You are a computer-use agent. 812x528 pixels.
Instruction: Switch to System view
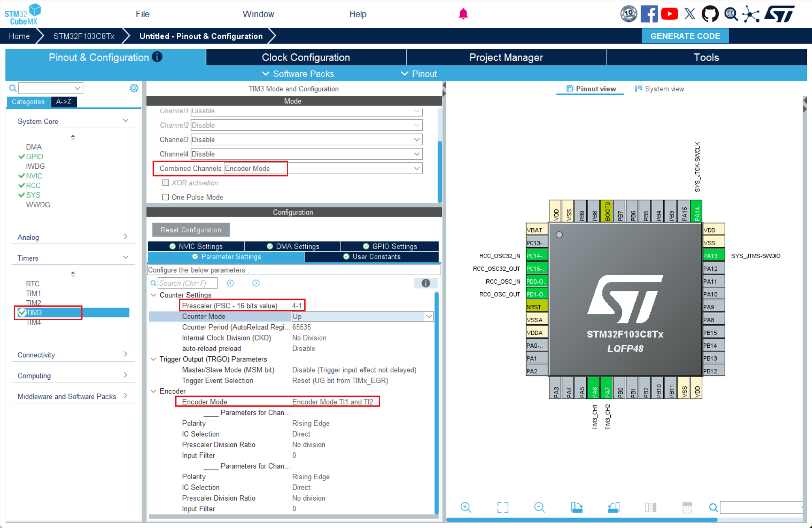point(659,89)
